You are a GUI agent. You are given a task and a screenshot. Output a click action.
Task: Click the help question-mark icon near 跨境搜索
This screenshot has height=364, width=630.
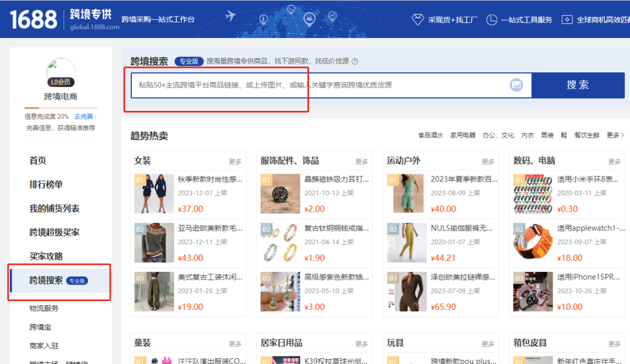click(x=355, y=61)
